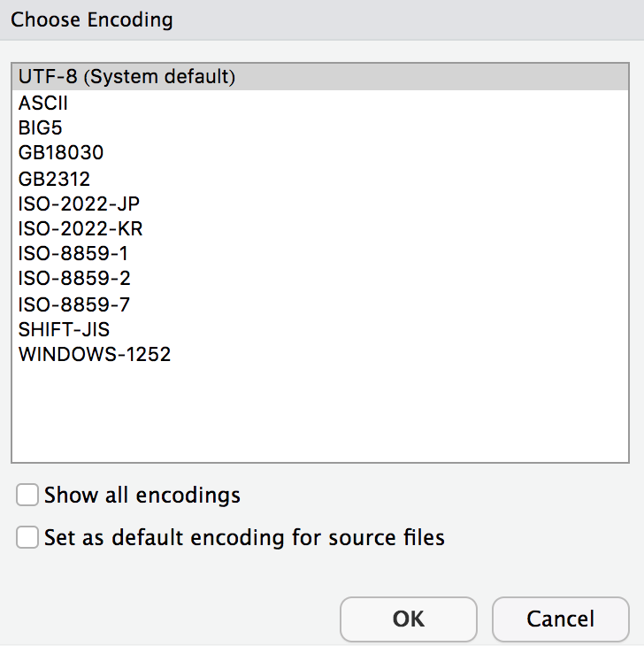Confirm with the OK button
Image resolution: width=644 pixels, height=646 pixels.
tap(408, 619)
